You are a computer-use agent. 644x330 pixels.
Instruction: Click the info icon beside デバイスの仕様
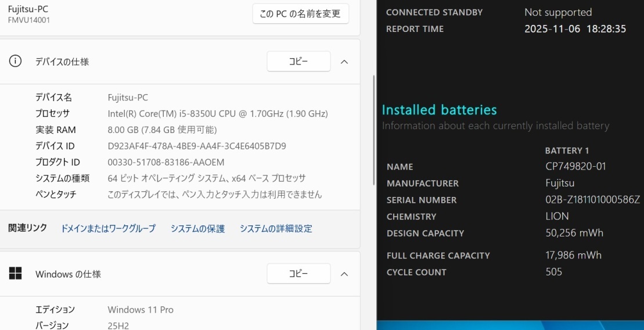[x=16, y=61]
